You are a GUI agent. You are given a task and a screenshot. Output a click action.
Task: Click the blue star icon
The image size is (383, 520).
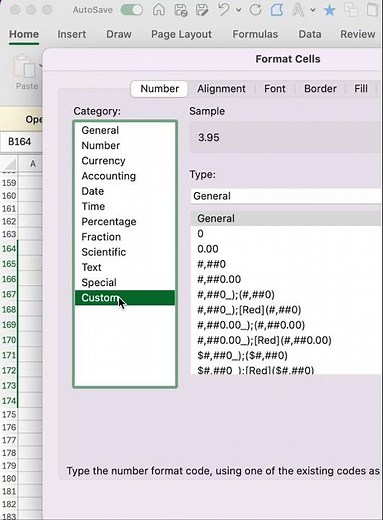coord(329,10)
